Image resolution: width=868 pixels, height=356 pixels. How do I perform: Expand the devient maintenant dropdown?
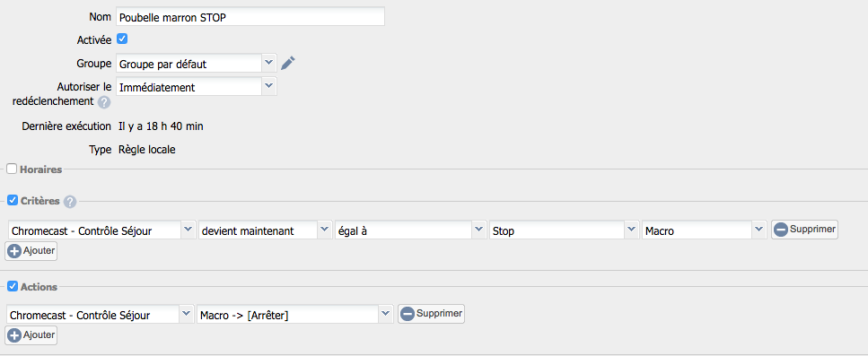click(x=265, y=230)
